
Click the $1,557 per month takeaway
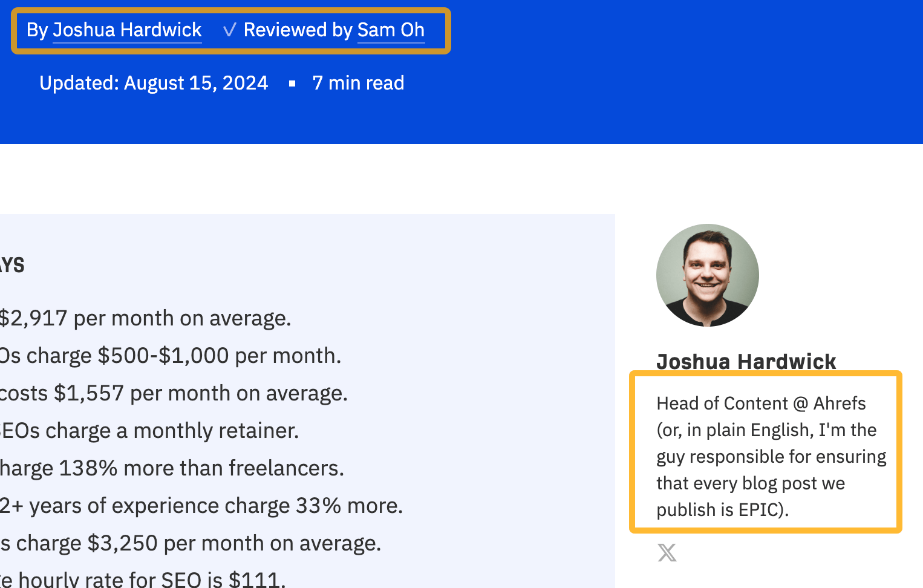(174, 393)
